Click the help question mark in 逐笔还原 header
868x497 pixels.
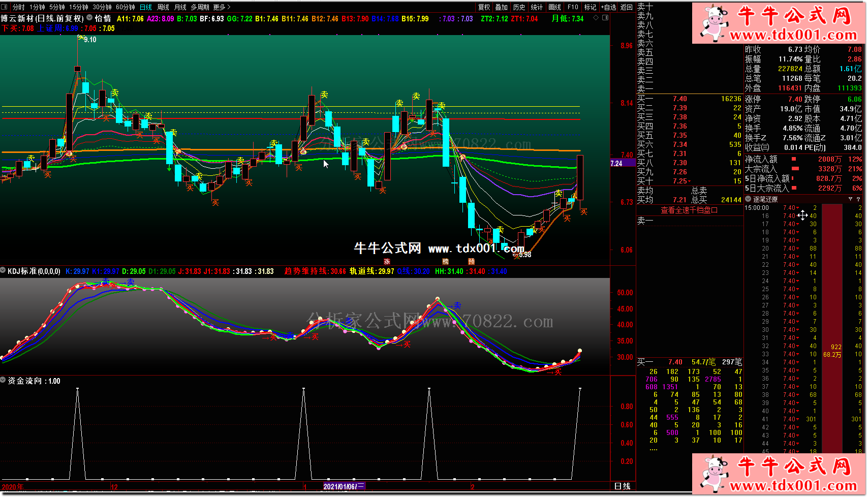(x=858, y=199)
